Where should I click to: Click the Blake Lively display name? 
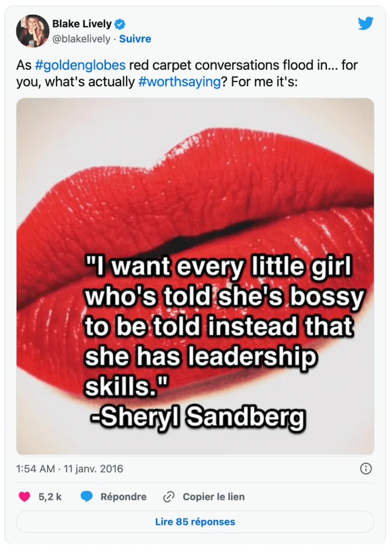click(82, 23)
